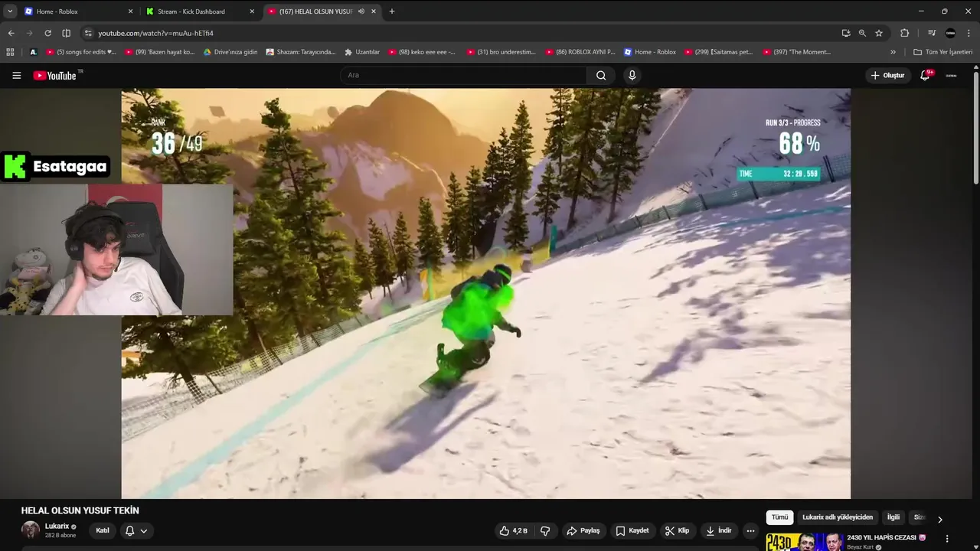
Task: Install app icon in address bar
Action: pyautogui.click(x=845, y=33)
